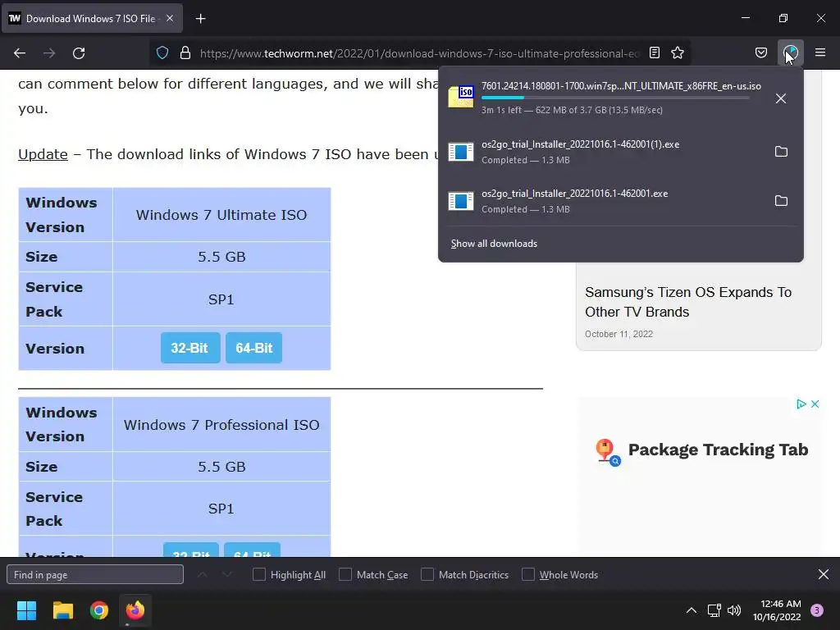This screenshot has width=840, height=630.
Task: Open notification center badge 3
Action: point(817,610)
